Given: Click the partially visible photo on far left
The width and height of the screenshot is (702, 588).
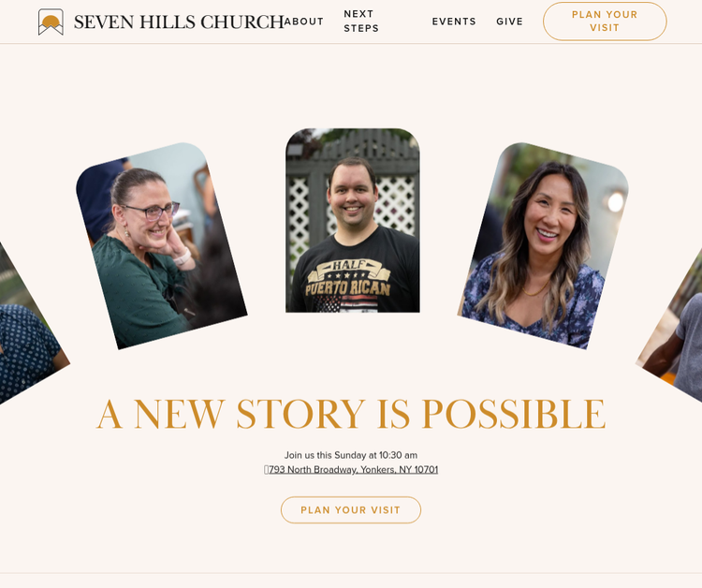Looking at the screenshot, I should [x=27, y=327].
